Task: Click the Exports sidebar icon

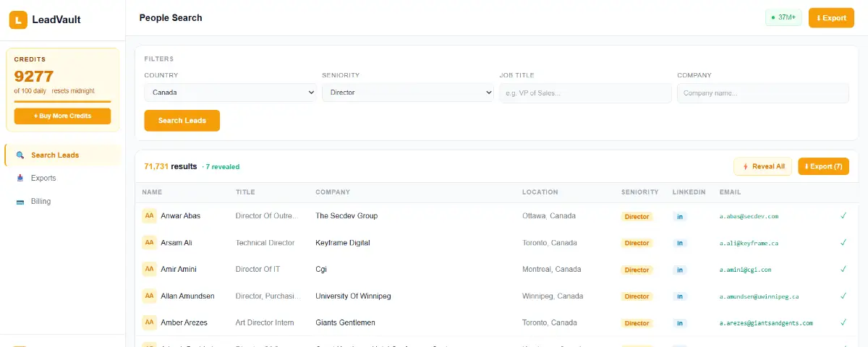Action: [20, 178]
